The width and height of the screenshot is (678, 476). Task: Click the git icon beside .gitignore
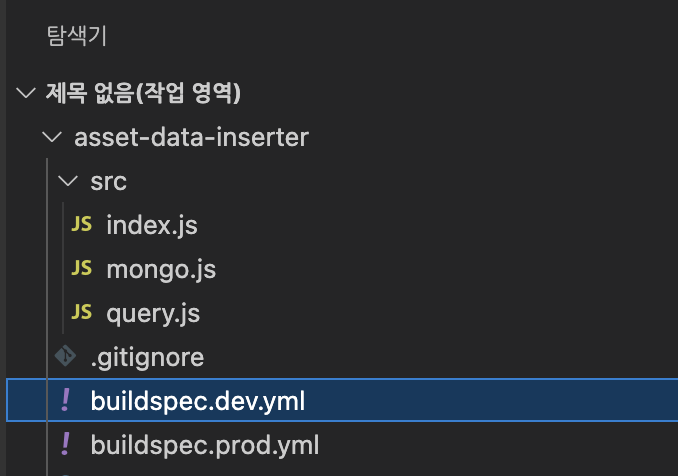65,357
